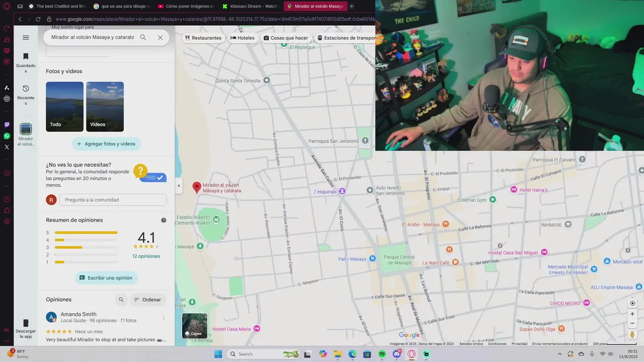Open the Privacidad link on map footer

519,344
